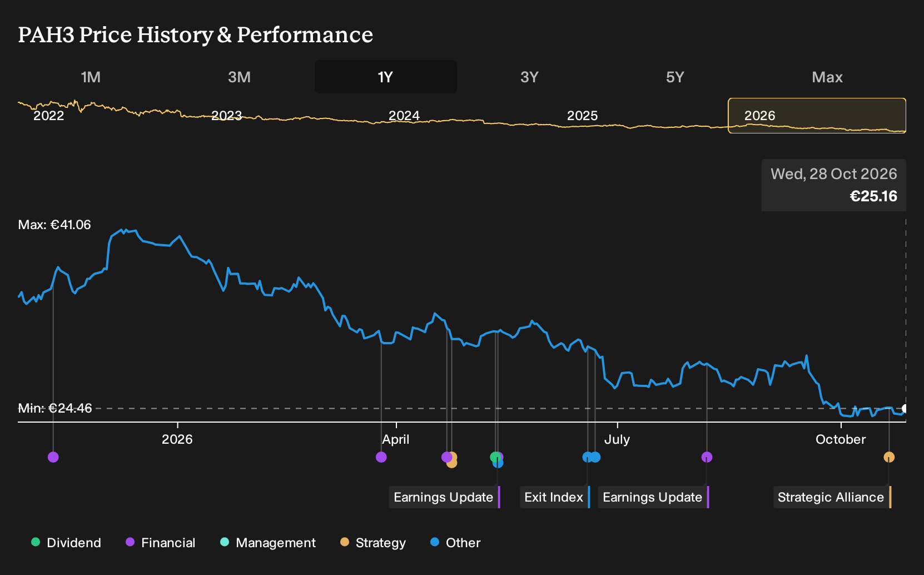Open the Exit Index event label
This screenshot has height=575, width=924.
(x=555, y=497)
